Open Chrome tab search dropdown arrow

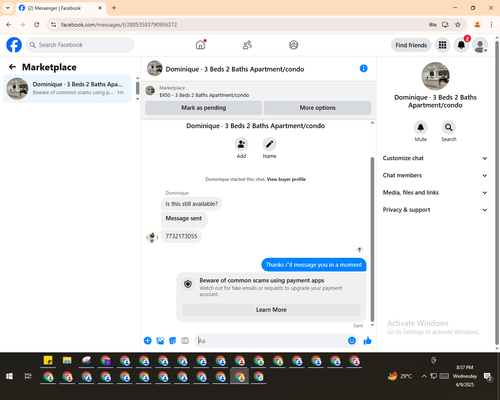pyautogui.click(x=8, y=8)
